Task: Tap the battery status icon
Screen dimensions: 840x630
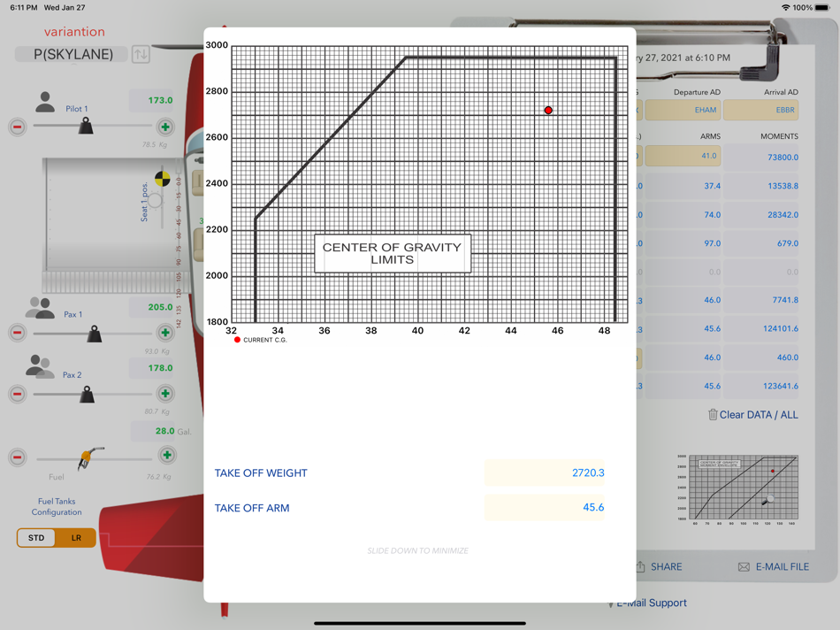Action: [822, 7]
